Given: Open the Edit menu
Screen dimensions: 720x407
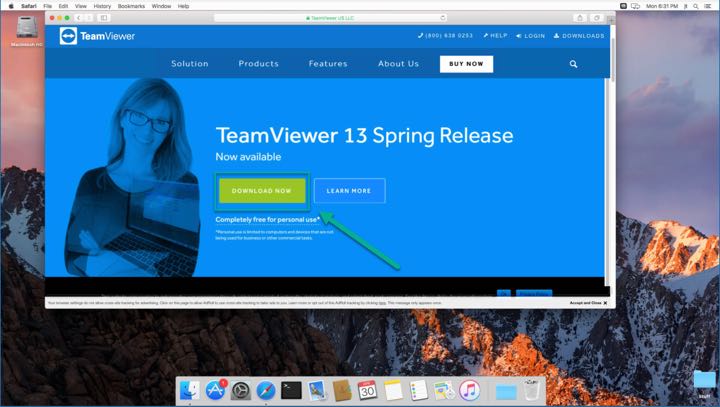Looking at the screenshot, I should pyautogui.click(x=63, y=6).
